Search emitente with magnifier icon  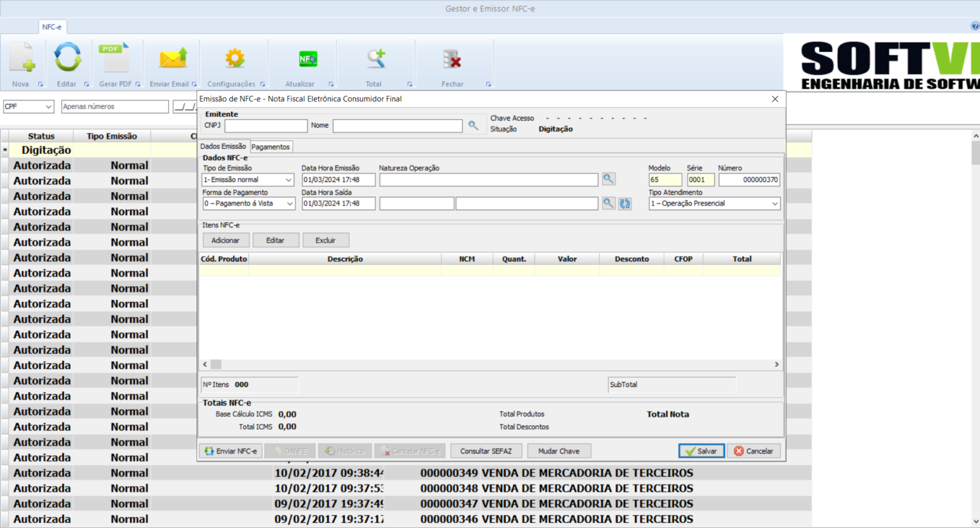pos(473,126)
